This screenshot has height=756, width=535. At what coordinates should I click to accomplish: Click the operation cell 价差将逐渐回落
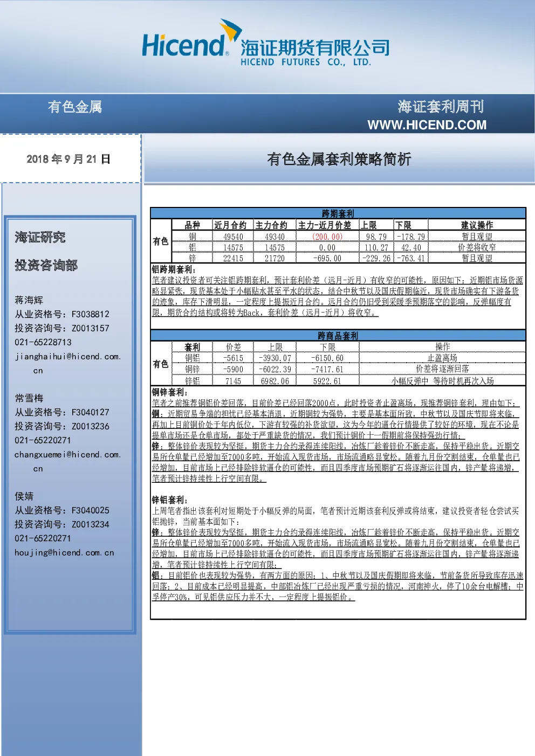(x=442, y=369)
